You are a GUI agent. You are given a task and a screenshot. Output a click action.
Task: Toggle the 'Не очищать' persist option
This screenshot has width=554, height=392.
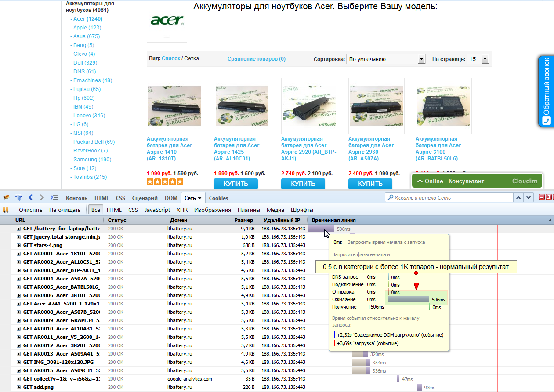pos(65,210)
